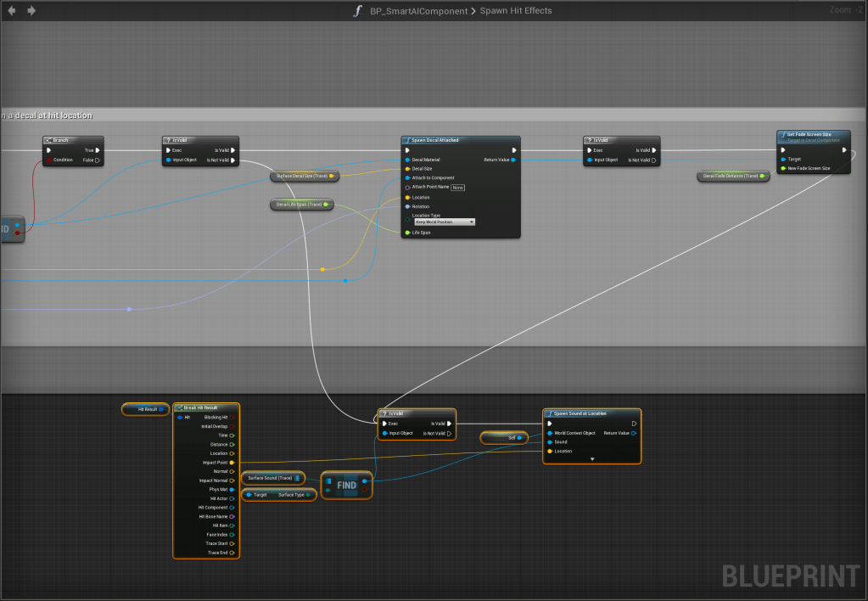
Task: Click the Return Value pin on Spawn Decal Attached
Action: click(513, 160)
